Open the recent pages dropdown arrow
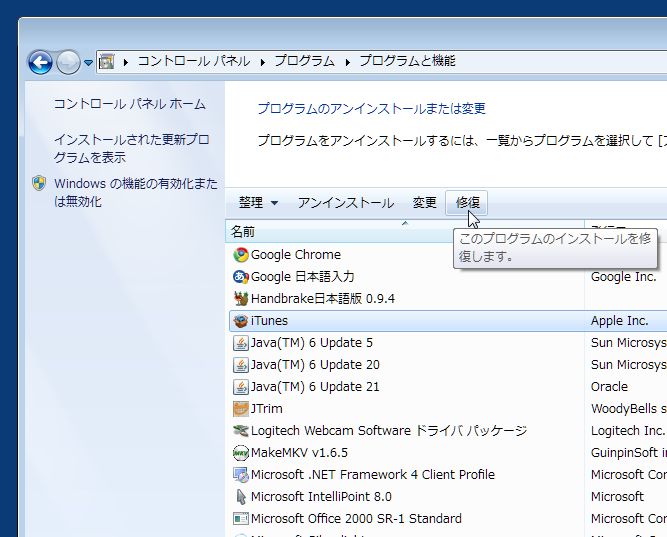Image resolution: width=667 pixels, height=537 pixels. pos(88,63)
